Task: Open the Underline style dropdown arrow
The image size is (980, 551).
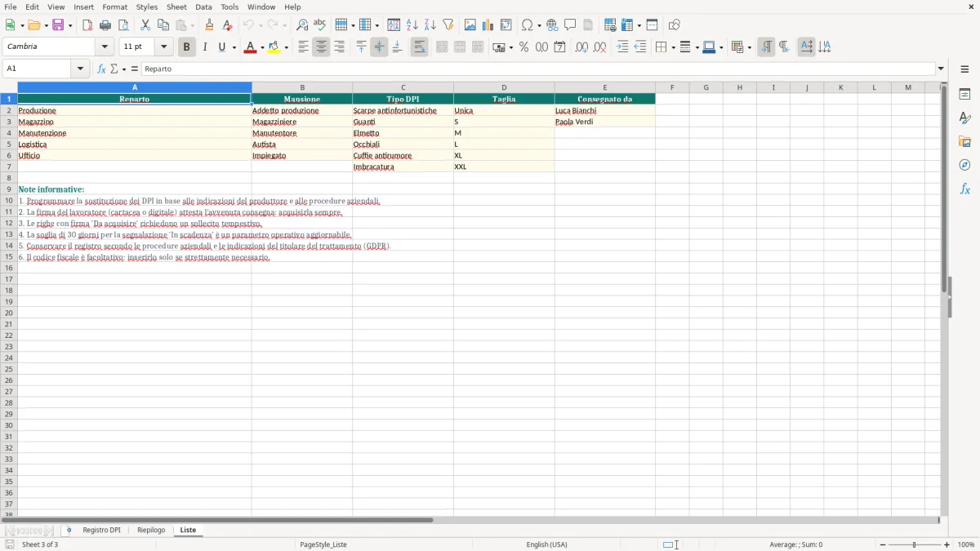Action: [234, 47]
